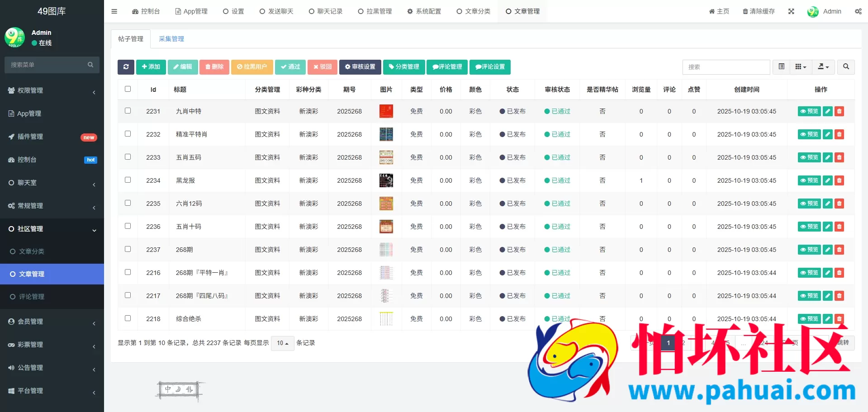Switch to the 采集管理 tab
The width and height of the screenshot is (868, 412).
pos(171,39)
